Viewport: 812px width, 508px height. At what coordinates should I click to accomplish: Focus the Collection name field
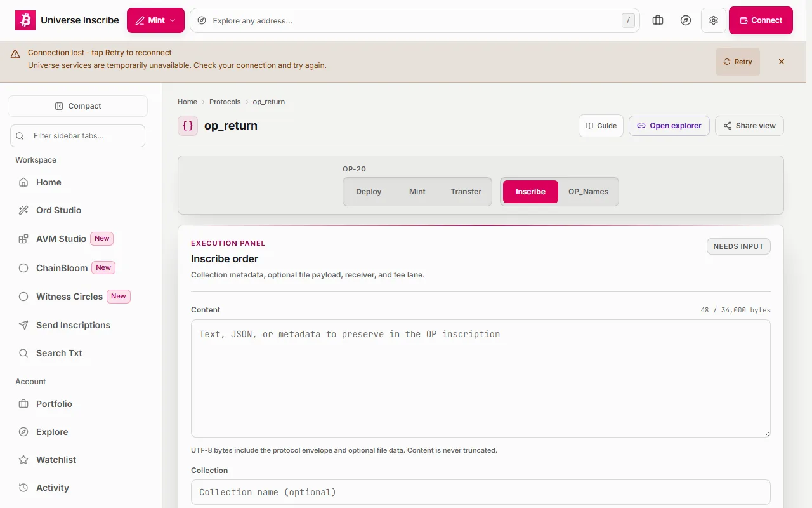pyautogui.click(x=481, y=492)
